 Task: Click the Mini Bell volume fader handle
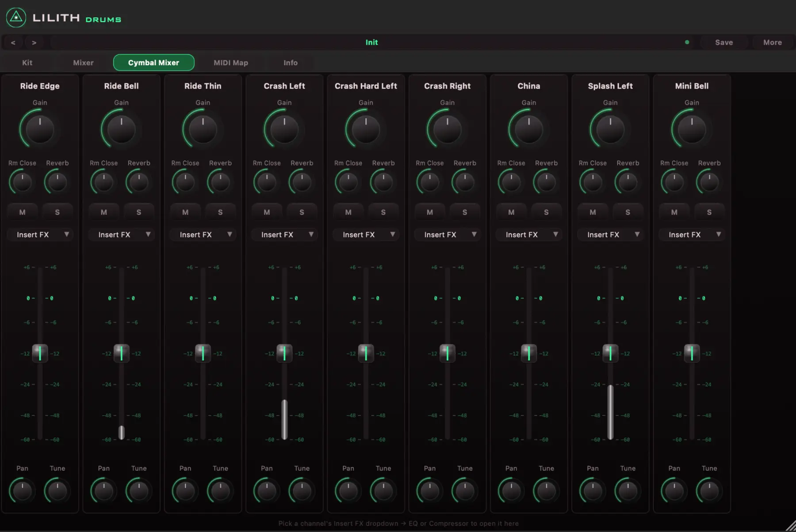(x=692, y=353)
